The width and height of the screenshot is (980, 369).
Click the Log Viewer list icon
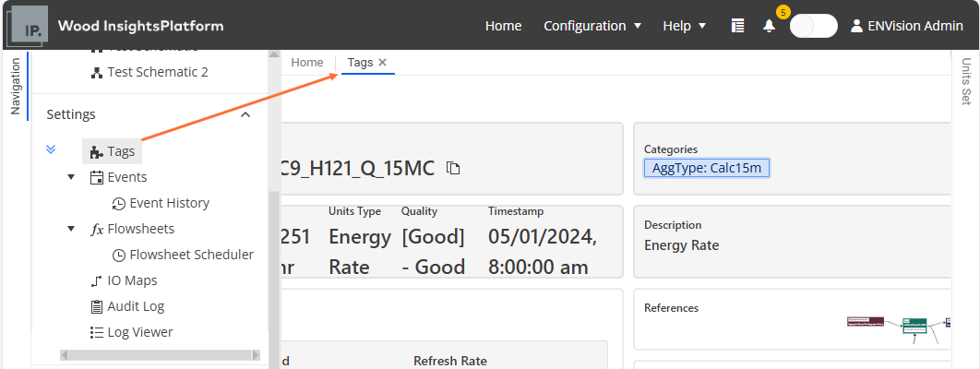pos(97,332)
